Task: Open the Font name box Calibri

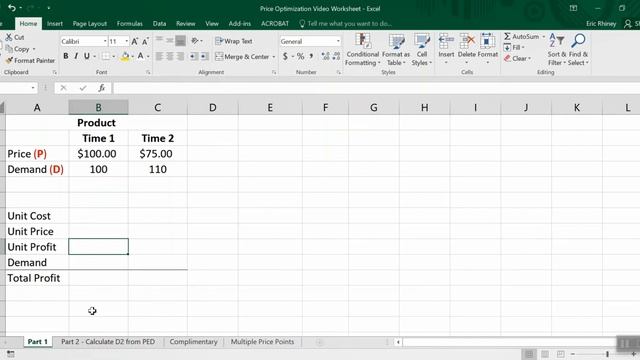Action: tap(83, 41)
